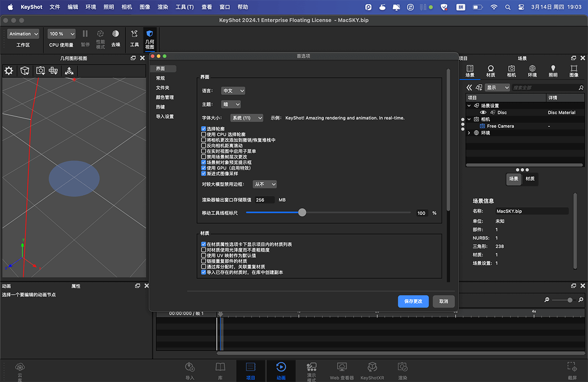The width and height of the screenshot is (588, 382).
Task: Check 在实时视图中启用子菜单 checkbox
Action: [x=204, y=151]
